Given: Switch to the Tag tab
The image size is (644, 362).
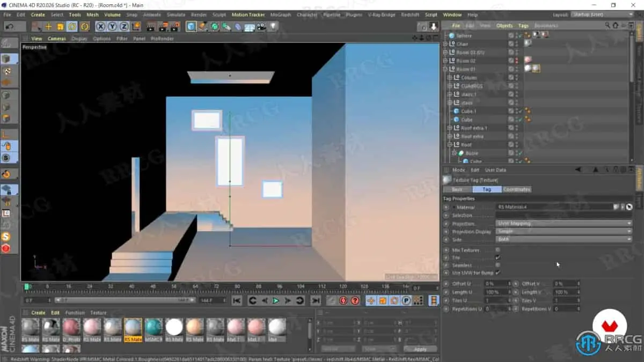Looking at the screenshot, I should [487, 189].
